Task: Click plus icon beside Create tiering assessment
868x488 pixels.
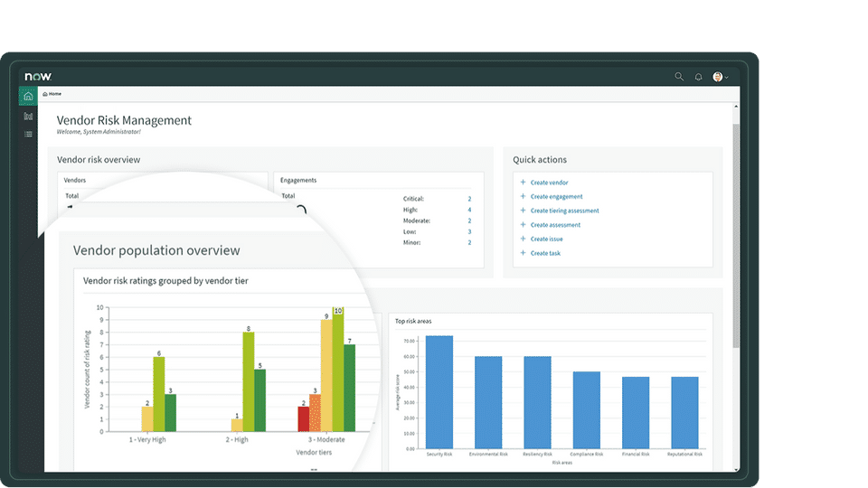Action: [x=523, y=211]
